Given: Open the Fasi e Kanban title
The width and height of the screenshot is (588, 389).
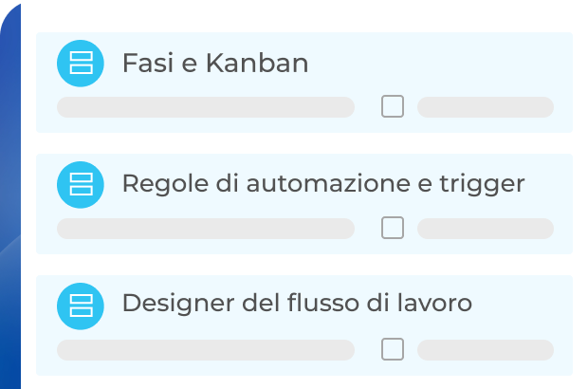Looking at the screenshot, I should (215, 64).
